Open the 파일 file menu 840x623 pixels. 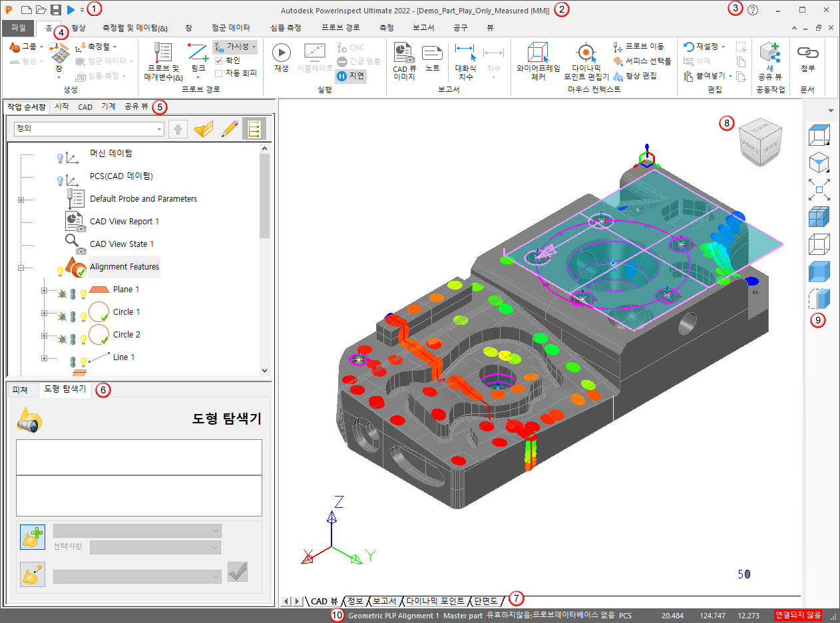pos(19,28)
